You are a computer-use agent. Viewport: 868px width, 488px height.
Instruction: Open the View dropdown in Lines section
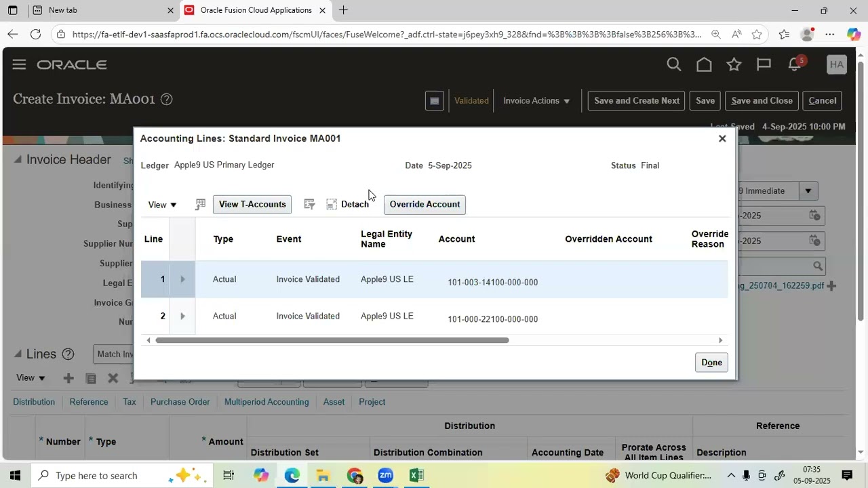pyautogui.click(x=31, y=378)
